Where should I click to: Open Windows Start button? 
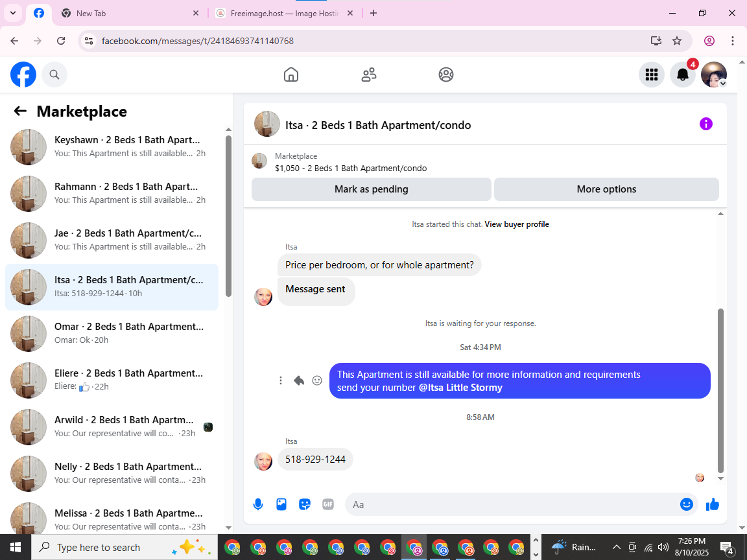coord(16,547)
